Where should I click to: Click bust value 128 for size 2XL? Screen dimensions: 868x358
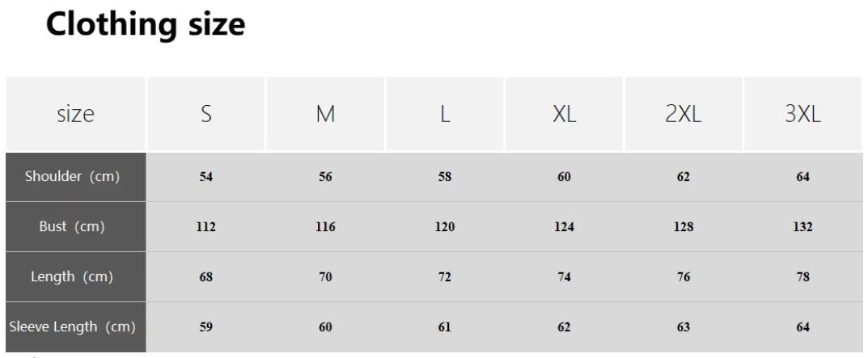[x=684, y=227]
